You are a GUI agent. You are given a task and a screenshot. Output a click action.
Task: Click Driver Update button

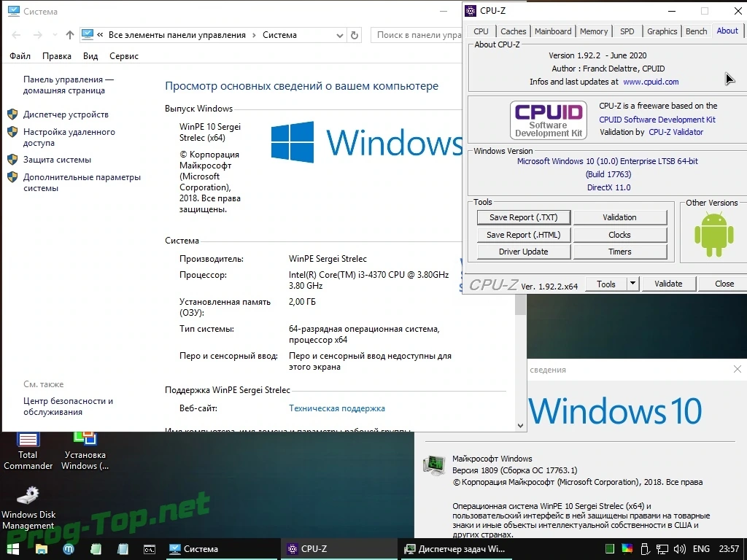click(x=524, y=252)
